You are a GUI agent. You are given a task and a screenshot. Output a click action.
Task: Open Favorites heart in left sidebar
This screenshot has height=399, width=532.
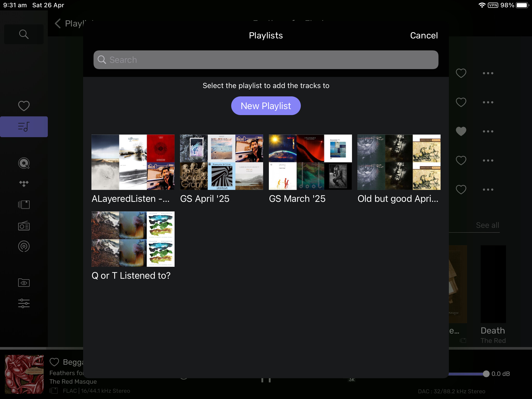pos(24,106)
